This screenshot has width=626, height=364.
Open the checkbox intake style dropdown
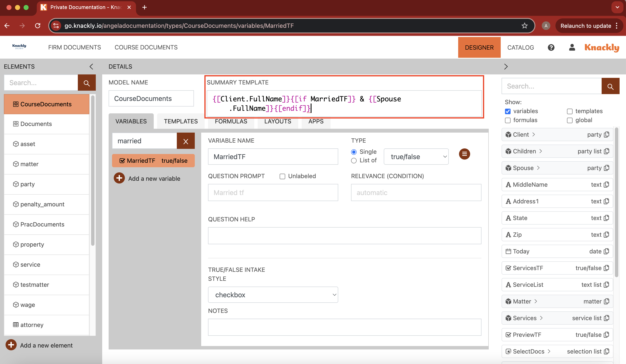coord(273,295)
